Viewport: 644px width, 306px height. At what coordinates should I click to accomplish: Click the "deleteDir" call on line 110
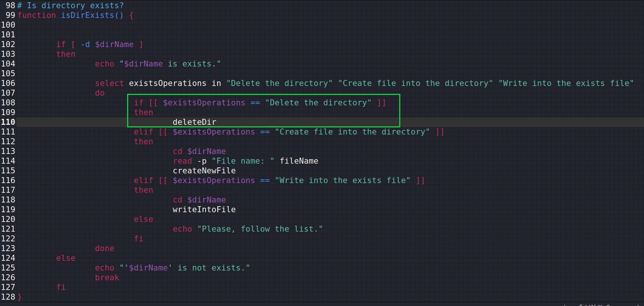194,122
